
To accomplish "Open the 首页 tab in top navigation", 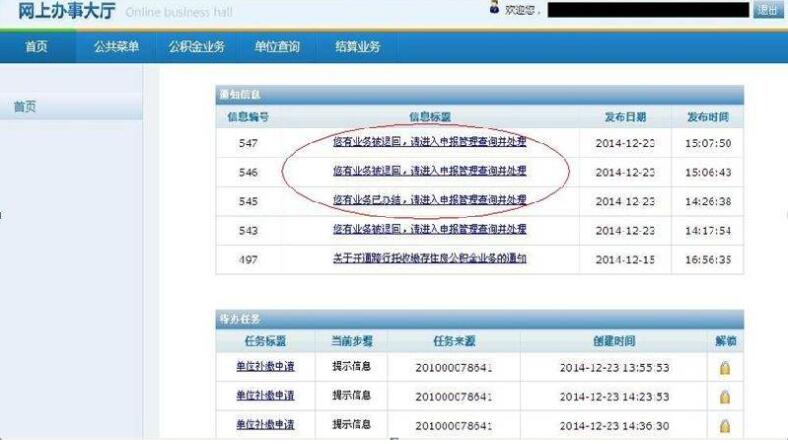I will (37, 47).
